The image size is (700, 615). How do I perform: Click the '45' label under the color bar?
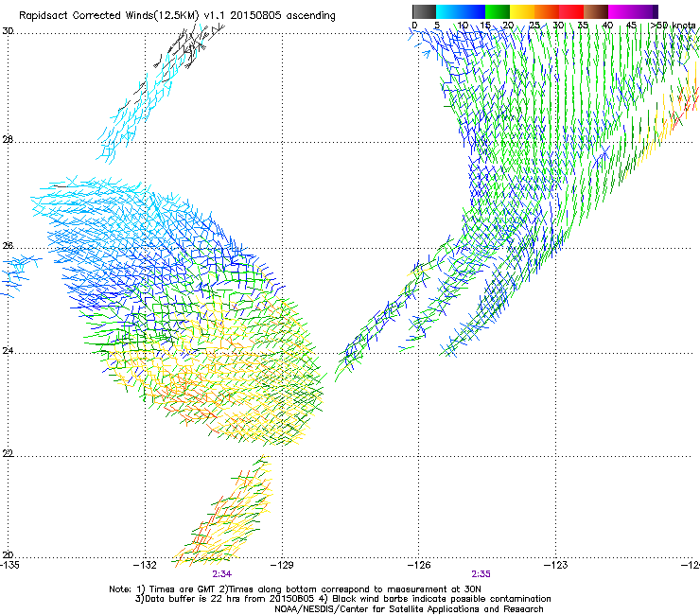coord(631,26)
